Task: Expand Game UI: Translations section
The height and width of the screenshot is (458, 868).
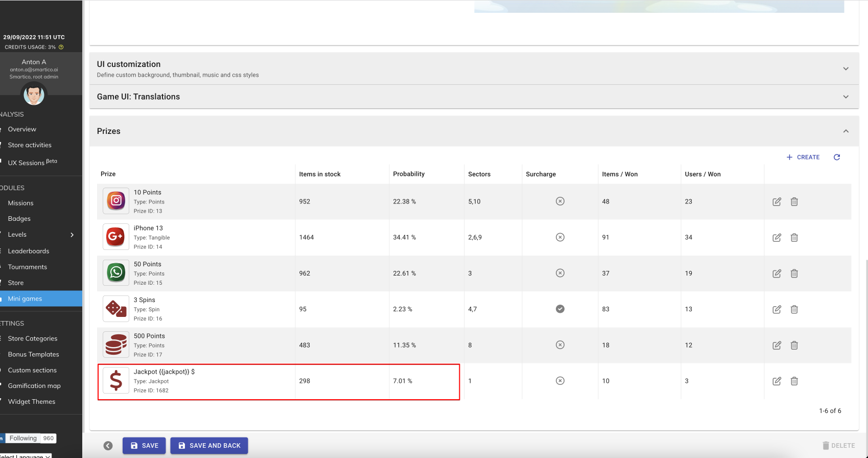Action: pos(846,97)
